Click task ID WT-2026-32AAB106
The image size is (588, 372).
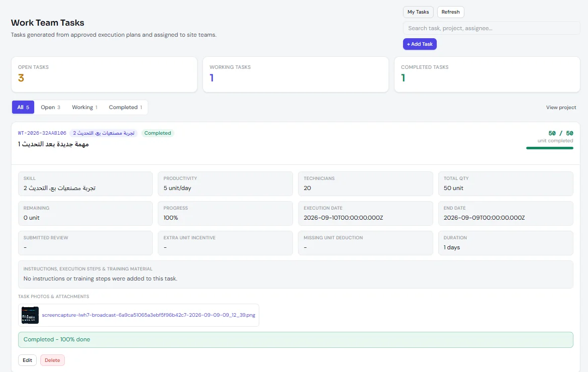pos(42,133)
